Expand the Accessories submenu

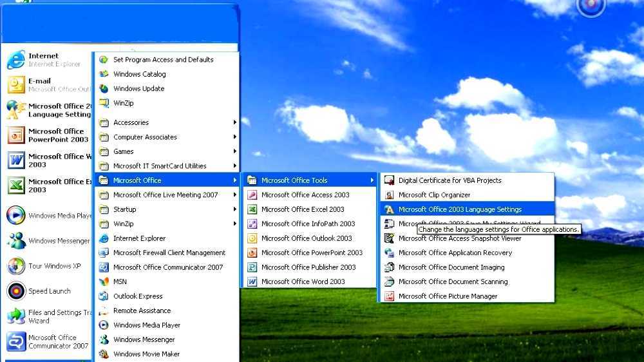tap(167, 122)
